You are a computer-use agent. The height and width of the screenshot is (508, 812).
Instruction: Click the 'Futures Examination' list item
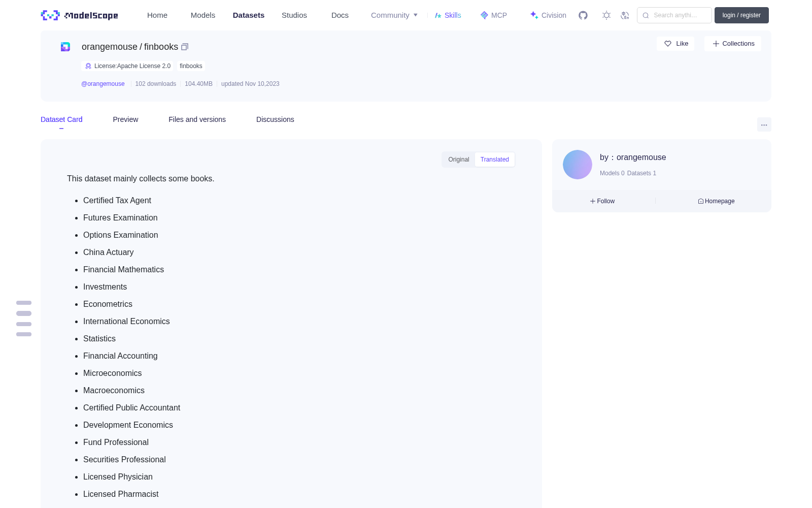pos(120,218)
